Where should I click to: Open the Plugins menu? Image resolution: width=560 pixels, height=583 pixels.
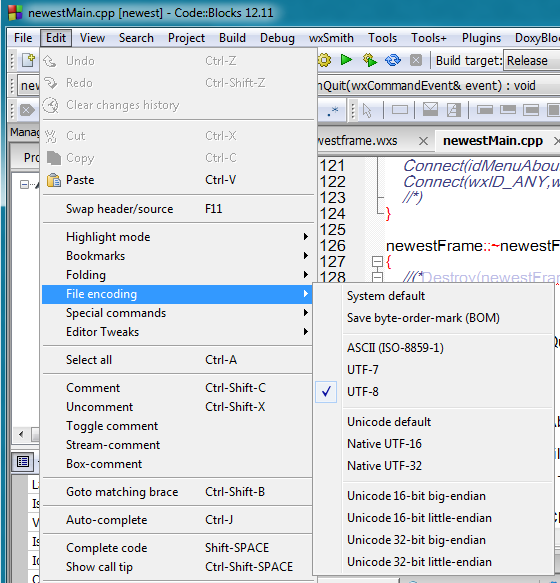tap(481, 38)
